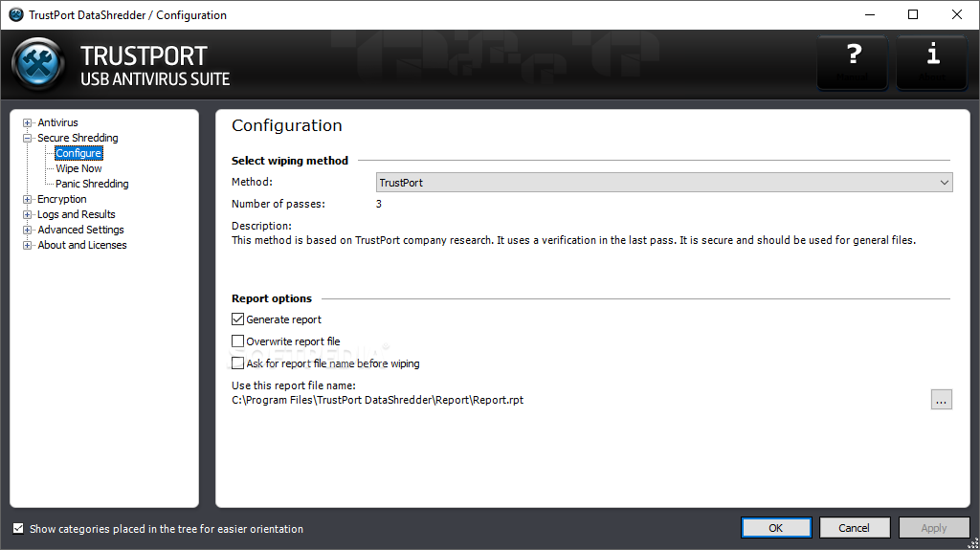The width and height of the screenshot is (980, 550).
Task: Expand the Antivirus tree node
Action: (x=27, y=123)
